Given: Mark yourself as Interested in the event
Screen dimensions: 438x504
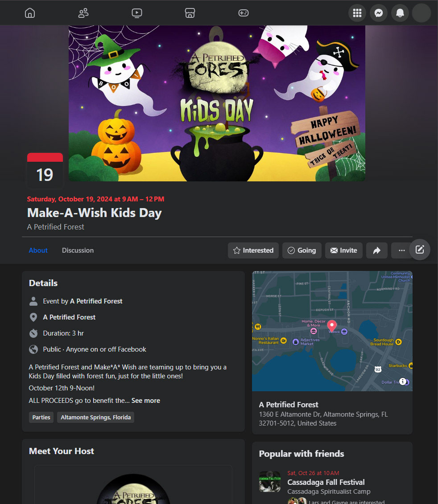Looking at the screenshot, I should click(253, 250).
